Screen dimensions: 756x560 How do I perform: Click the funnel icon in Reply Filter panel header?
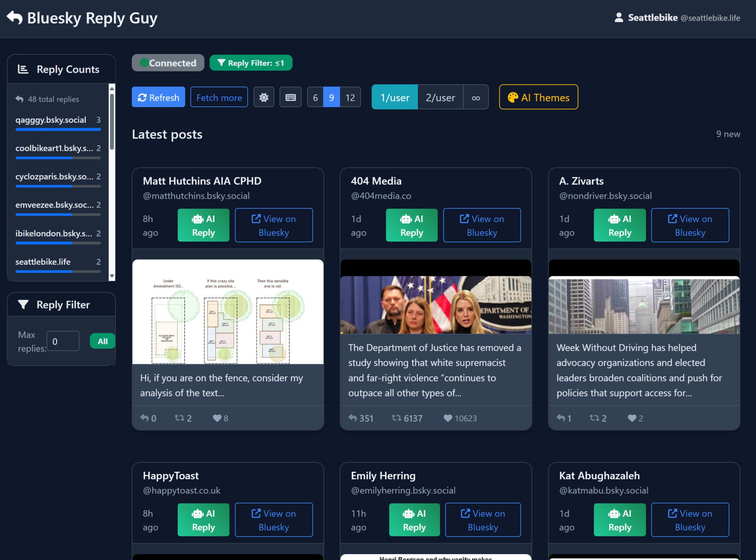pos(23,304)
